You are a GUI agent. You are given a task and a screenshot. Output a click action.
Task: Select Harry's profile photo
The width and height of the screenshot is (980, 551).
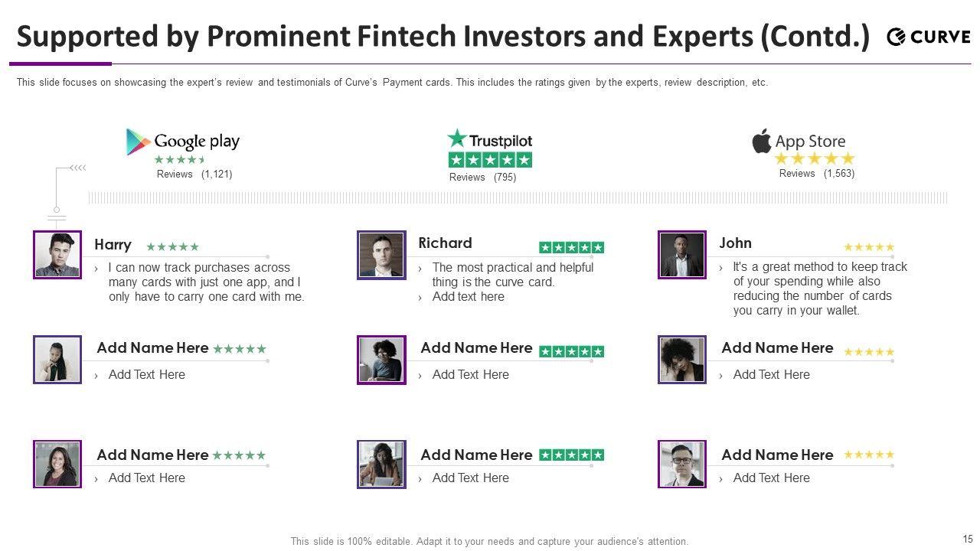point(57,255)
